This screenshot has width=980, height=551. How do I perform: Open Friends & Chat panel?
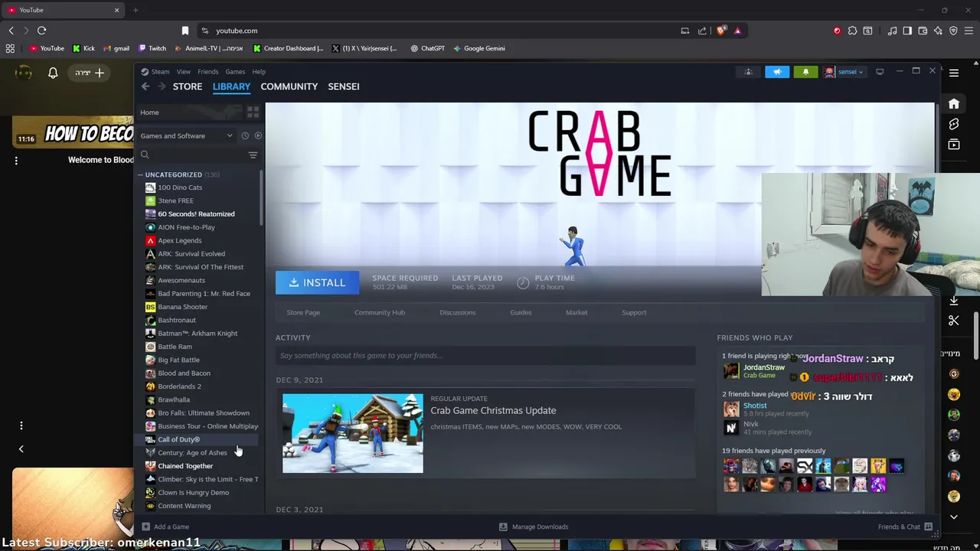(905, 527)
